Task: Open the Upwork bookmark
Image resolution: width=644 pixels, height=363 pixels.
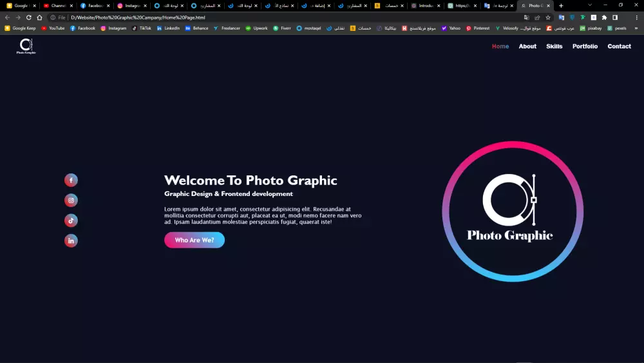Action: pos(256,28)
